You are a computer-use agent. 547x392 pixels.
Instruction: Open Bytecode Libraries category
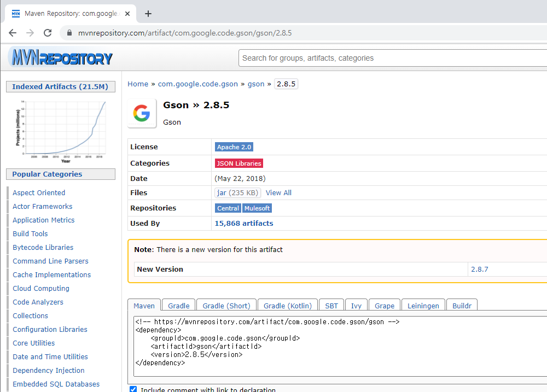(43, 247)
